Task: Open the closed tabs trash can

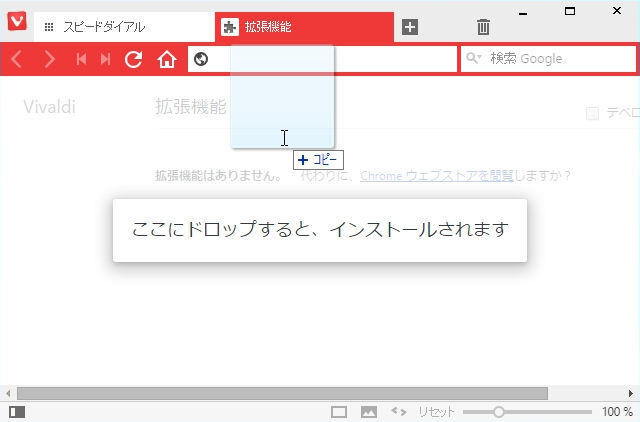Action: click(483, 27)
